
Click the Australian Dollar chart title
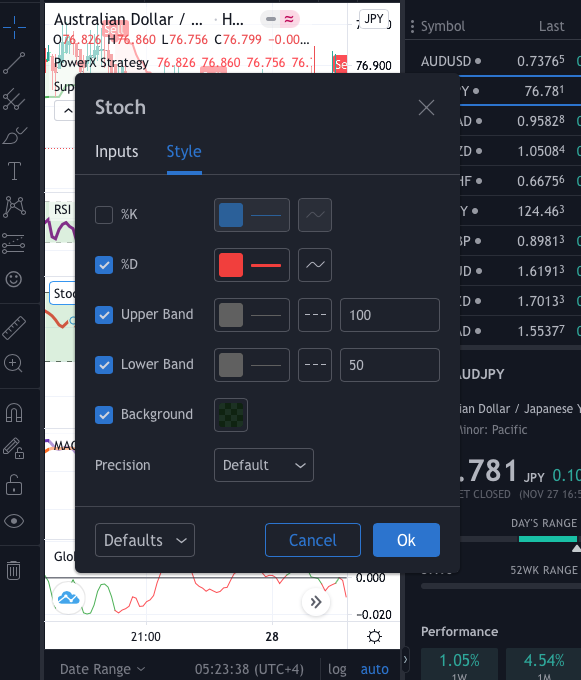click(128, 20)
